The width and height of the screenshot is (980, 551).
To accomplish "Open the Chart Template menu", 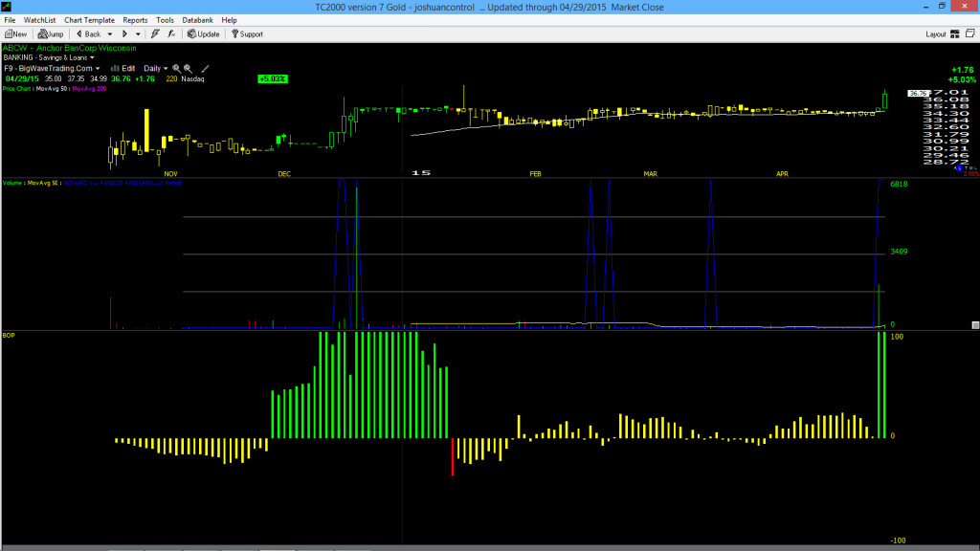I will click(x=89, y=20).
